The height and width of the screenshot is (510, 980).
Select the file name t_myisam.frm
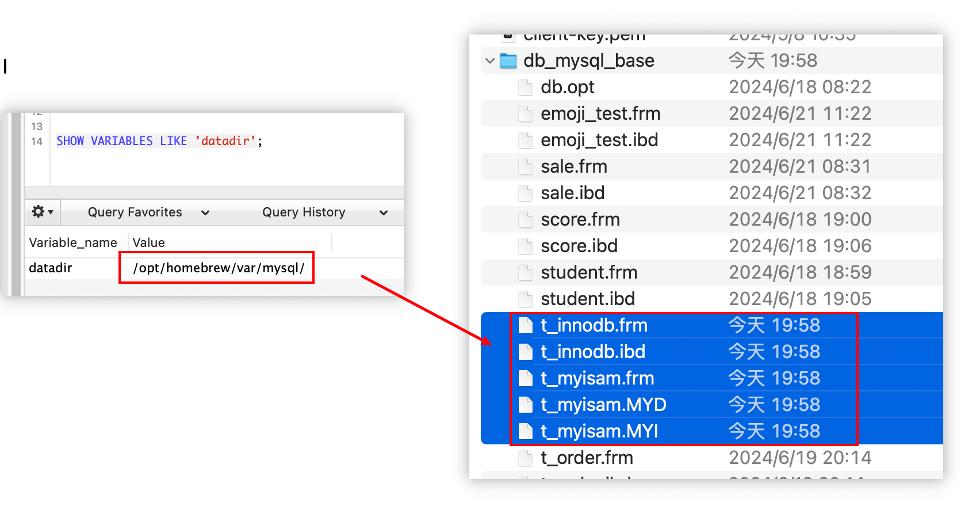coord(598,378)
